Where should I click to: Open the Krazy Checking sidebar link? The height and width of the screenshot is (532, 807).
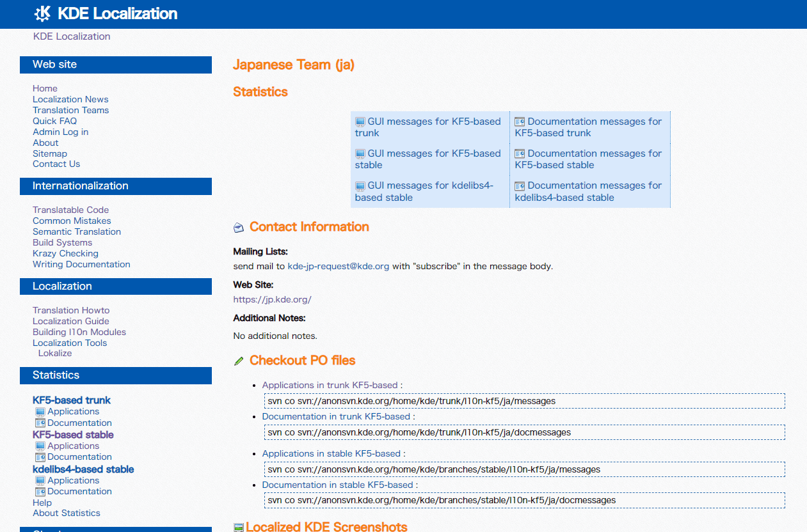[65, 253]
